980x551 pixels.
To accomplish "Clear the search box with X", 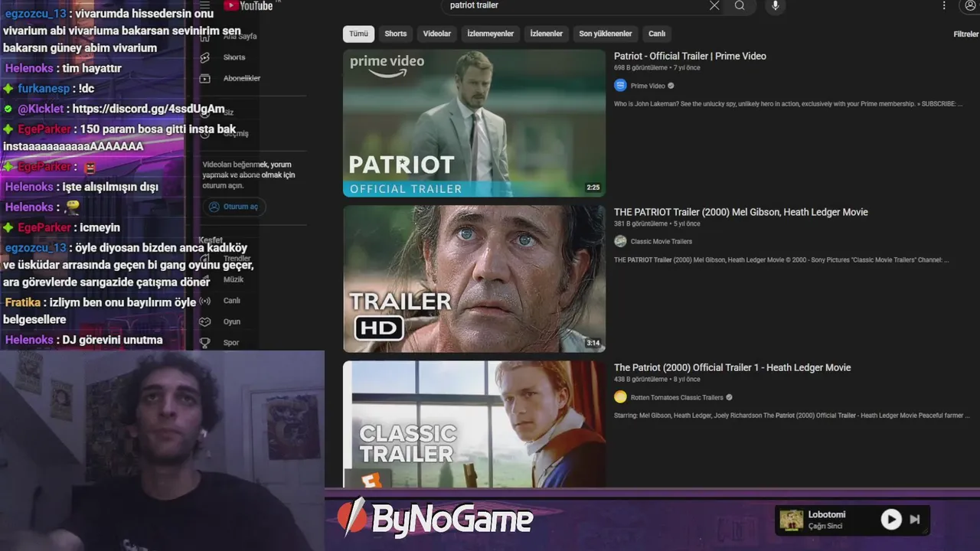I will point(714,5).
